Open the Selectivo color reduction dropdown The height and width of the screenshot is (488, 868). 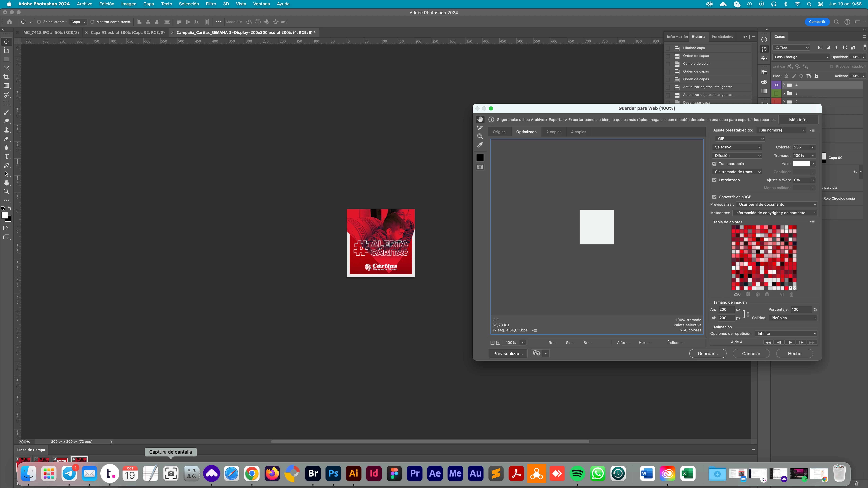737,147
